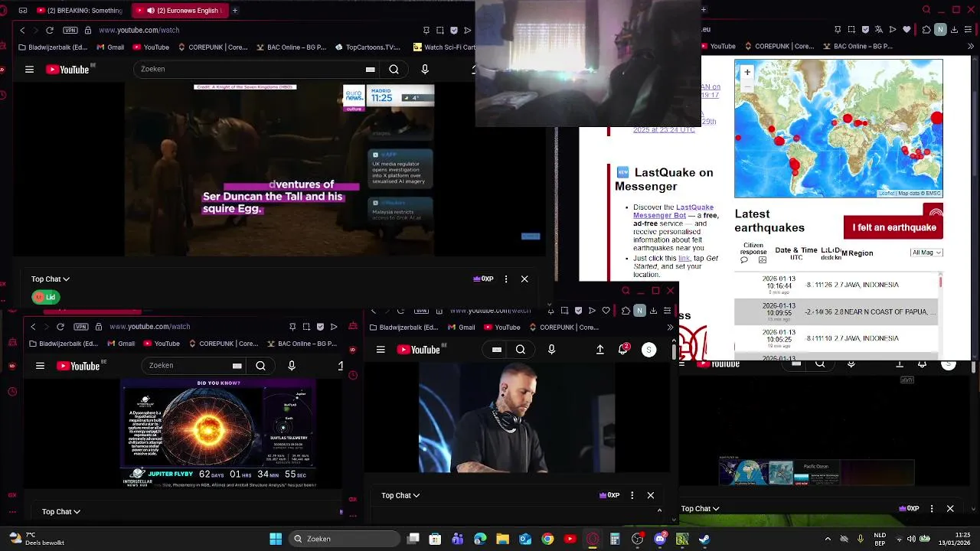Reload page in the bottom-left browser window
This screenshot has width=980, height=551.
coord(60,327)
